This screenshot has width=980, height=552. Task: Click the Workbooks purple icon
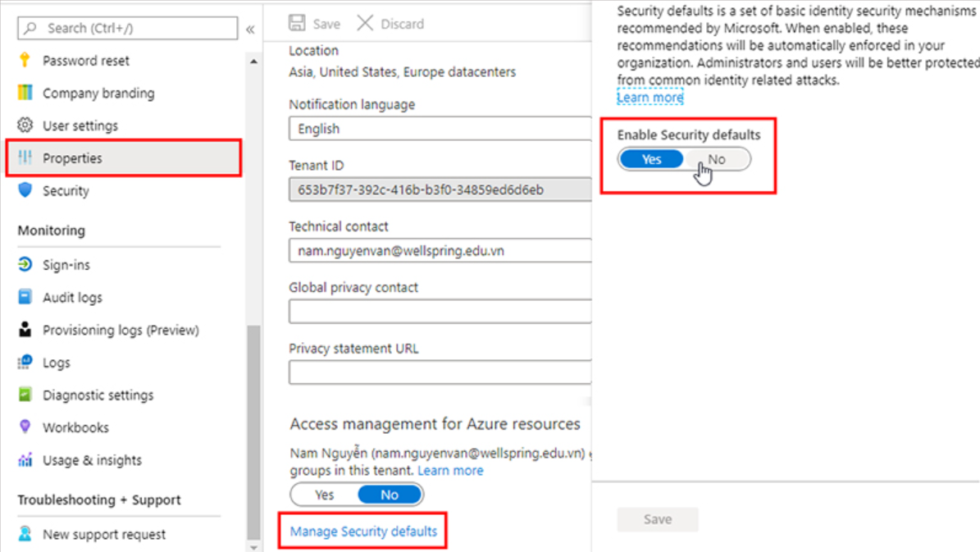click(x=25, y=427)
